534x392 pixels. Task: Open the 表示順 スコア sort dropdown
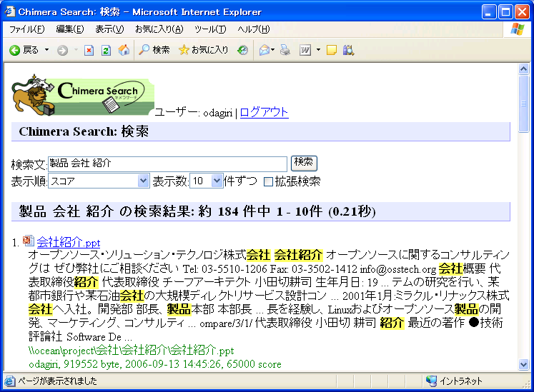tap(99, 181)
